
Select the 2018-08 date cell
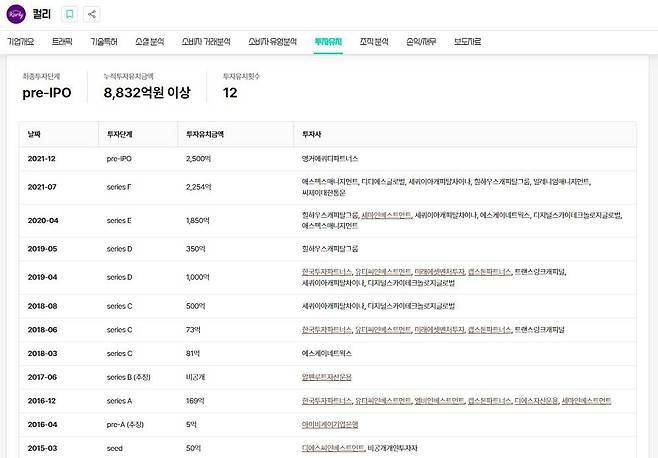42,306
